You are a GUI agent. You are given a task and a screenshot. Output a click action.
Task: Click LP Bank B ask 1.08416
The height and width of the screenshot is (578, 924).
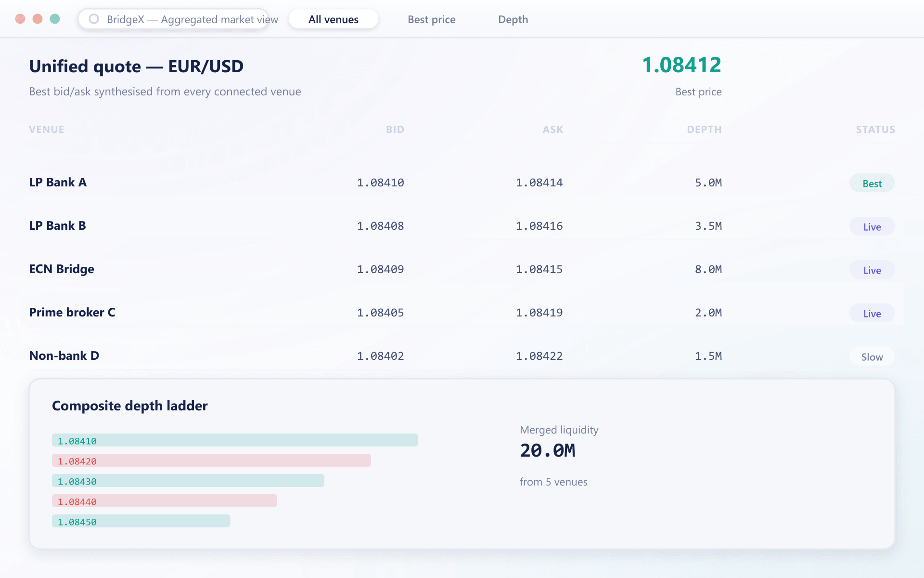coord(539,226)
